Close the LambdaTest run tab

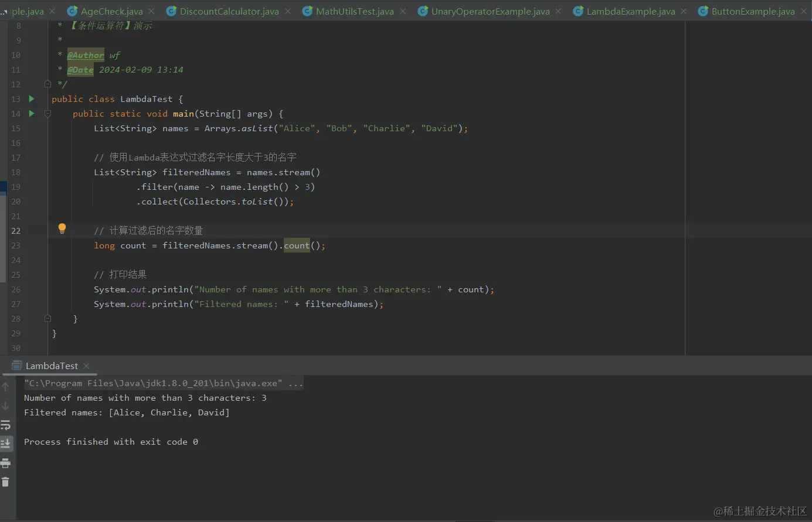86,366
